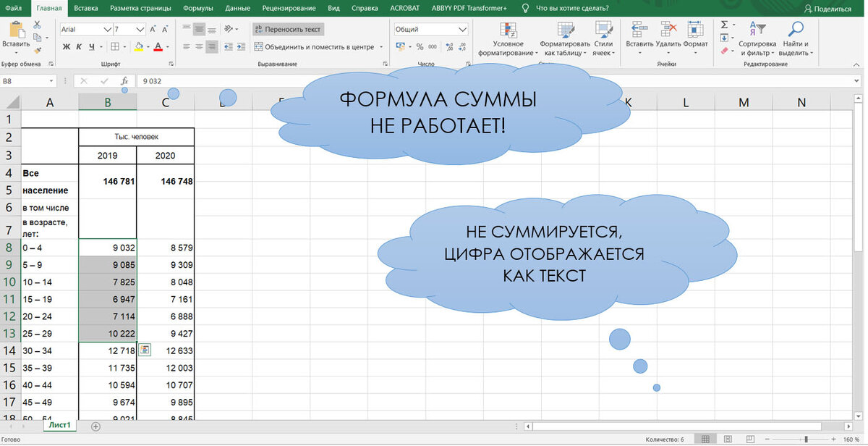Select the Format Painter brush icon
This screenshot has height=446, width=868.
[38, 51]
